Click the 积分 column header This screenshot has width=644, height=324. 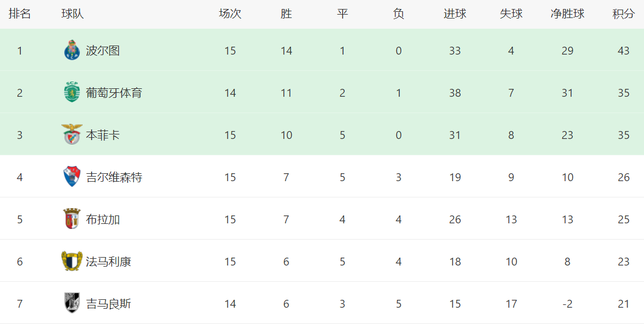[623, 14]
